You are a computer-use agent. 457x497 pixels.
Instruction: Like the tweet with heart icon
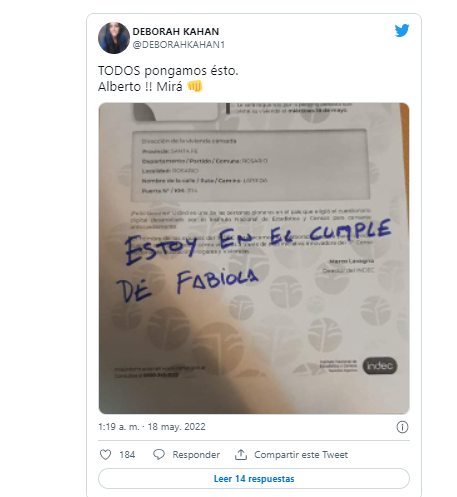[x=106, y=455]
